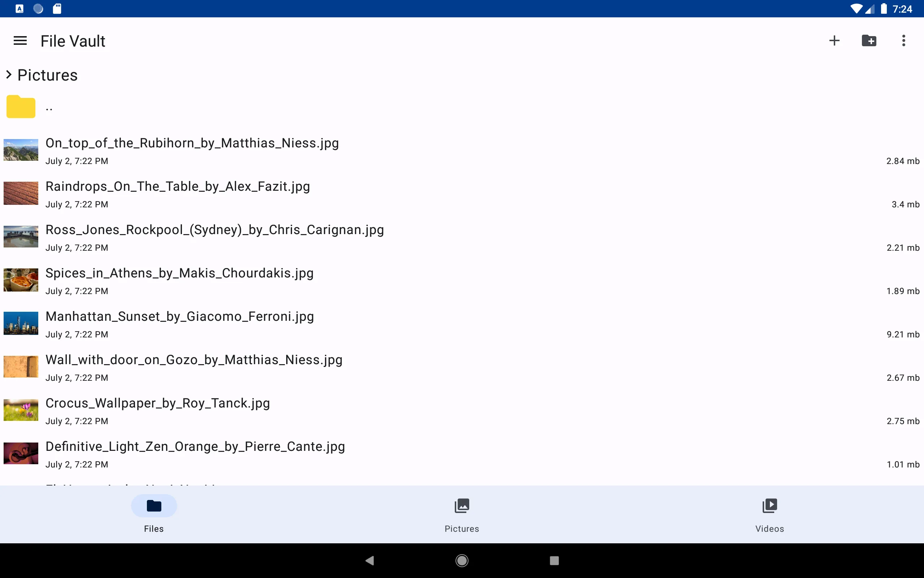Open Definitive_Light_Zen_Orange thumbnail image

pyautogui.click(x=21, y=453)
